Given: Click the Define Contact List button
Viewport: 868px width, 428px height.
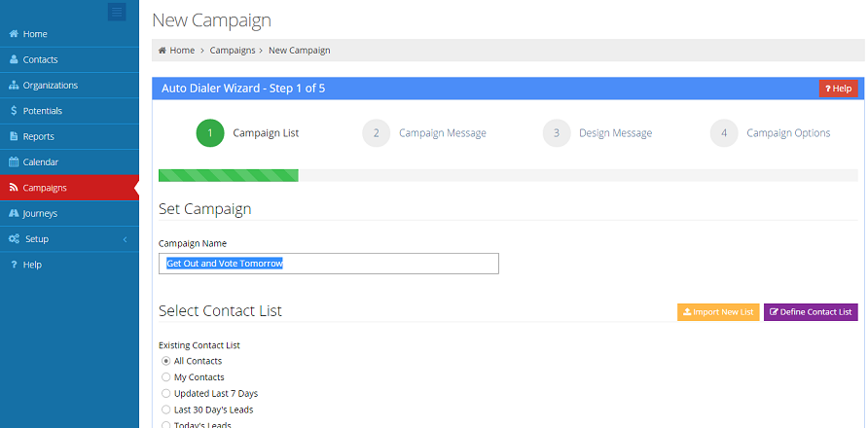Looking at the screenshot, I should coord(811,312).
